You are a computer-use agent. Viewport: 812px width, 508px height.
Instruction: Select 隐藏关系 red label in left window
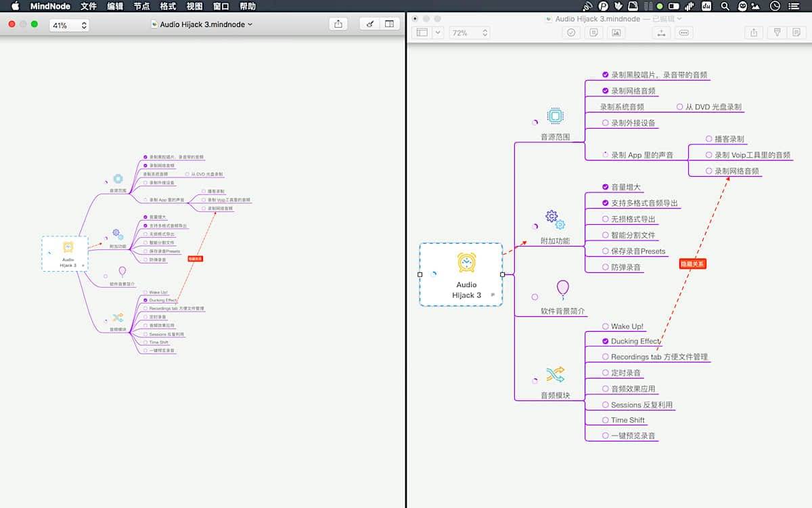[x=195, y=259]
